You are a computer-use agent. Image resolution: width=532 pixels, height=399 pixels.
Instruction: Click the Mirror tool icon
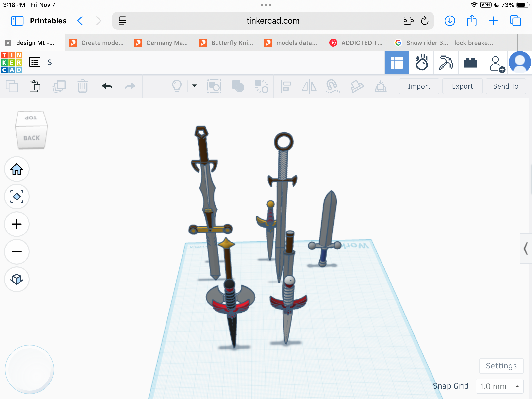tap(309, 86)
